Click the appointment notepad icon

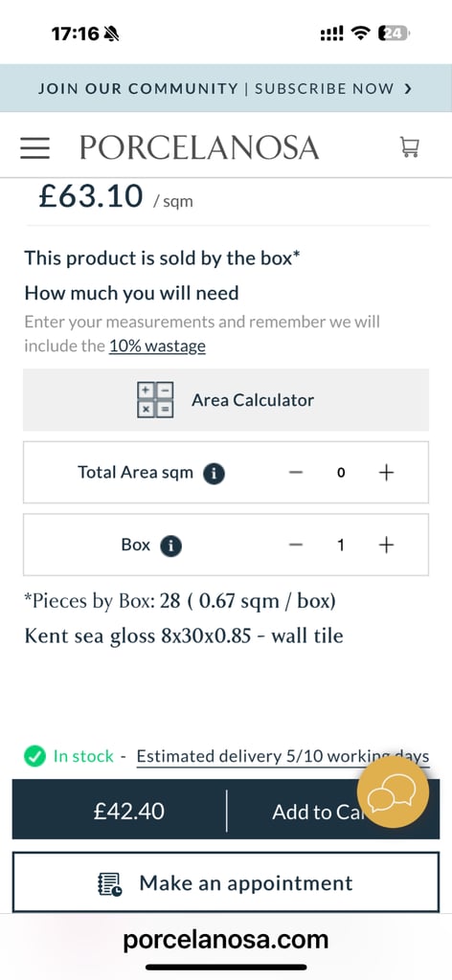tap(111, 883)
